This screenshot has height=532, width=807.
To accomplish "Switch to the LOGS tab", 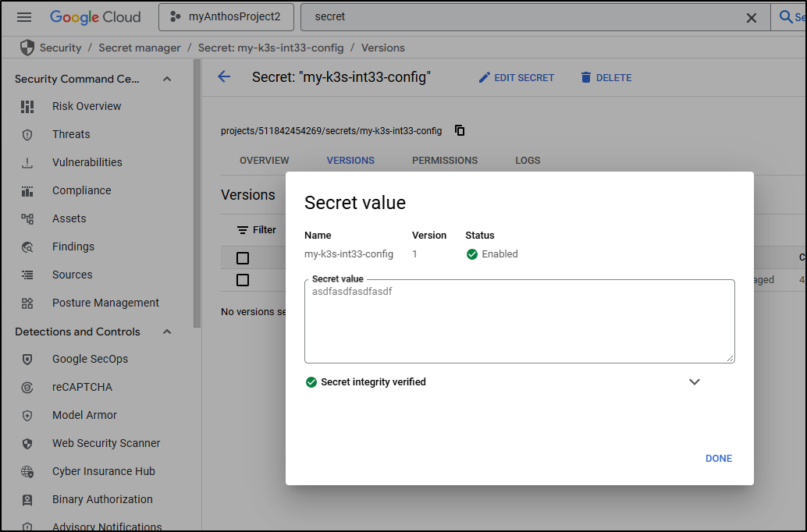I will tap(528, 161).
